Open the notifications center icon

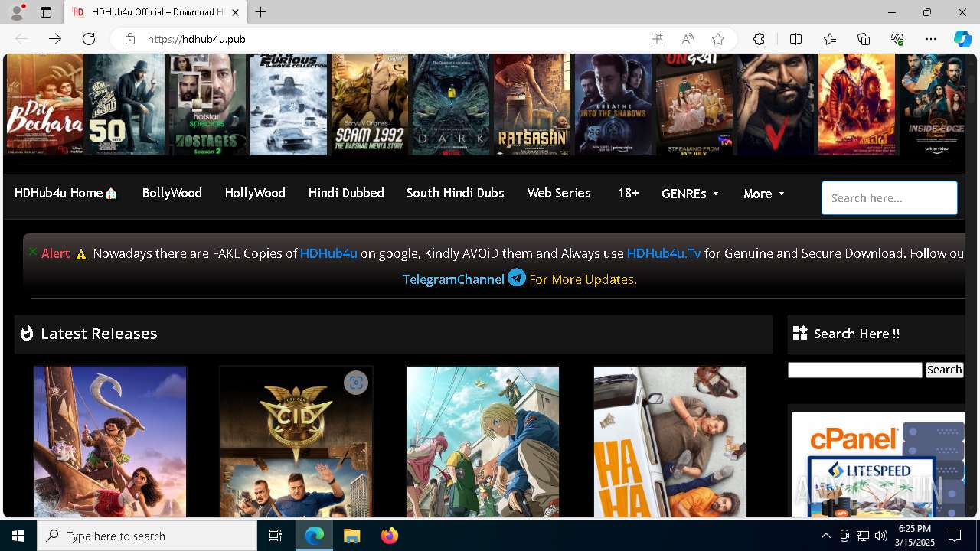(x=955, y=536)
